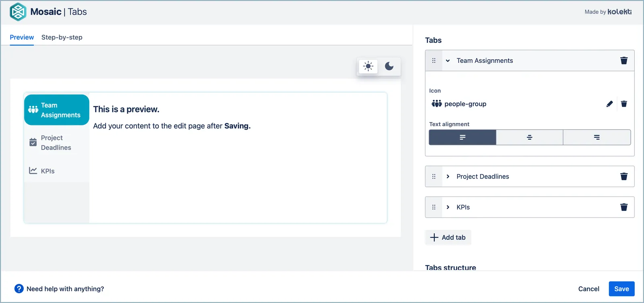The image size is (644, 303).
Task: Switch preview to light mode sun icon
Action: coord(368,66)
